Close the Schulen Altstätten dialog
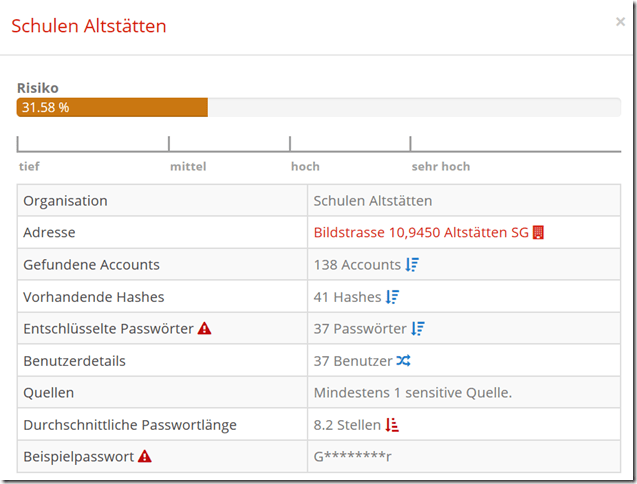The image size is (637, 484). 620,21
